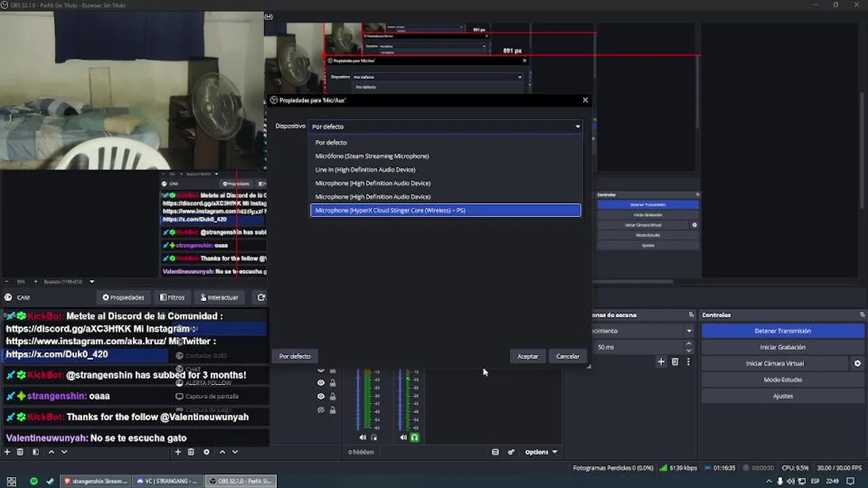Increase transition duration with stepper up arrow
868x488 pixels.
coord(689,344)
